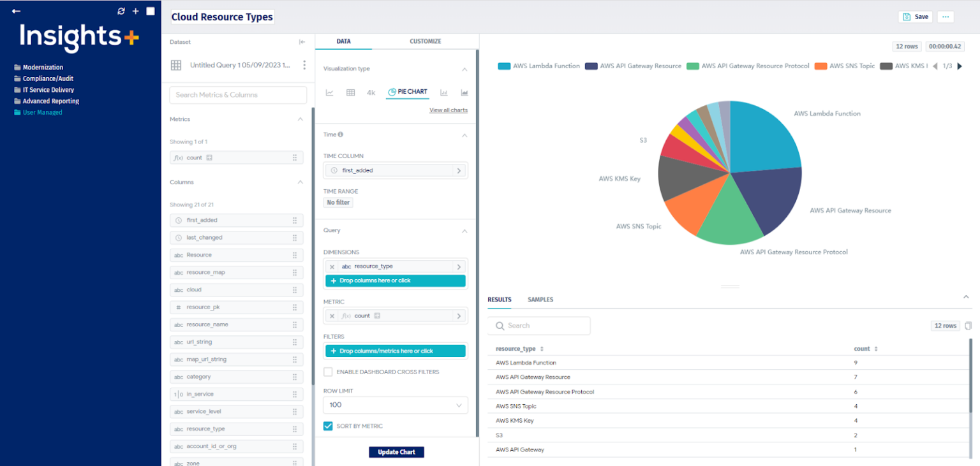Open the dataset three-dot options menu
980x466 pixels.
tap(304, 65)
